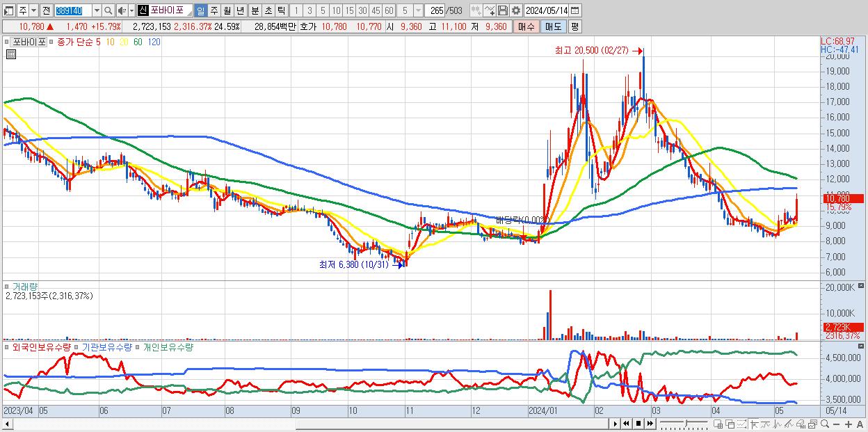Click the compare candles icon left of indicator
Image resolution: width=868 pixels, height=432 pixels.
click(x=476, y=10)
